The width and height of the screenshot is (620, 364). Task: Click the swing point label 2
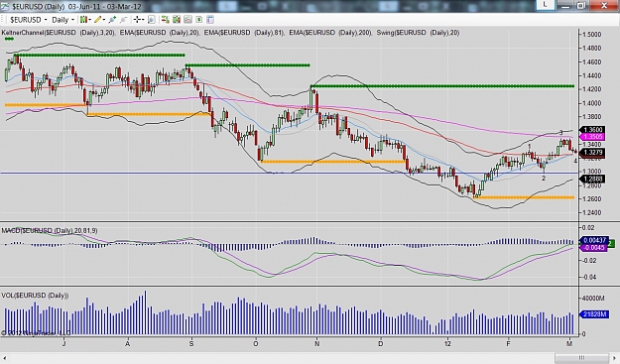[x=544, y=179]
